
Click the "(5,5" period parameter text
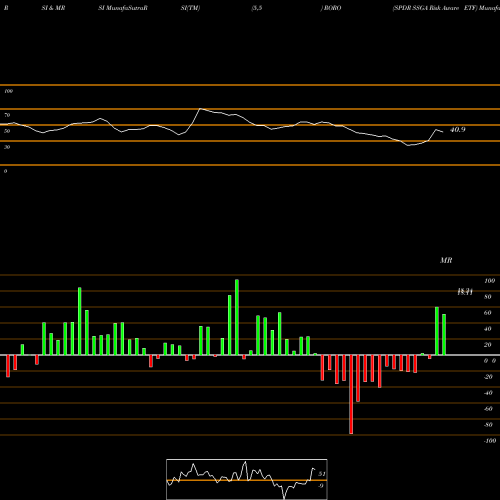click(257, 8)
